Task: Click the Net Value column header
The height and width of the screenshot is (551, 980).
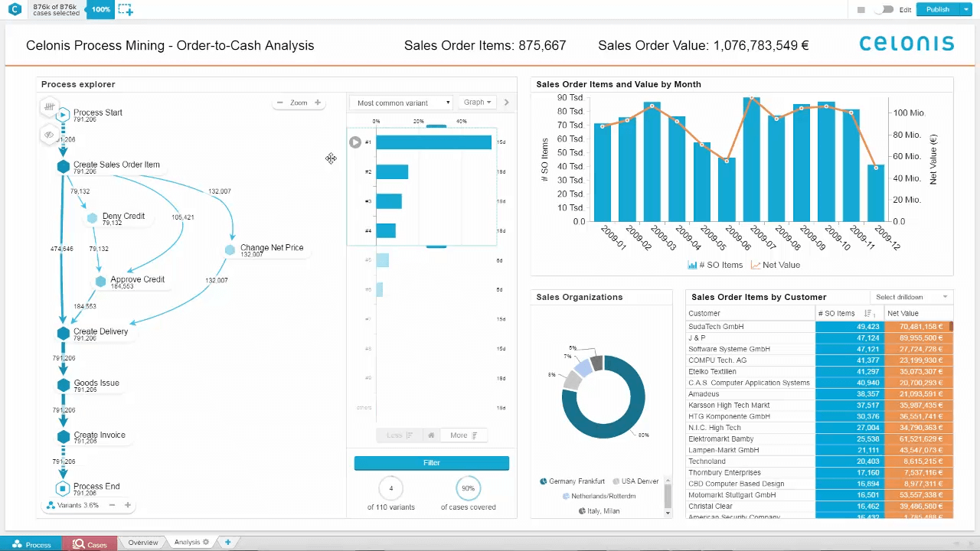Action: 918,313
